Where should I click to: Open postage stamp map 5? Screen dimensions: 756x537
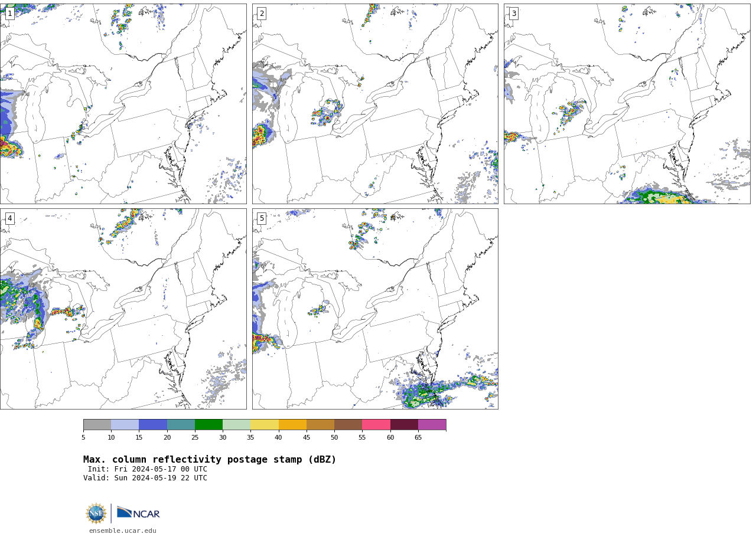375,309
